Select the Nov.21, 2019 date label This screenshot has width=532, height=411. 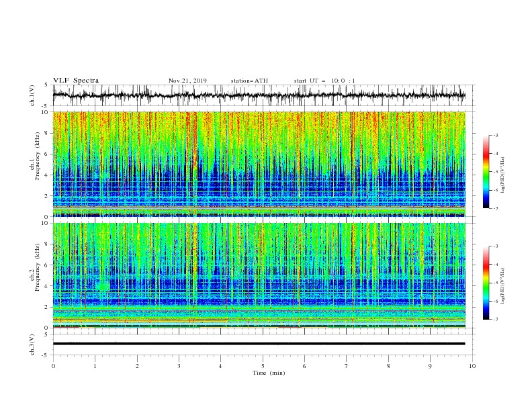tap(187, 81)
